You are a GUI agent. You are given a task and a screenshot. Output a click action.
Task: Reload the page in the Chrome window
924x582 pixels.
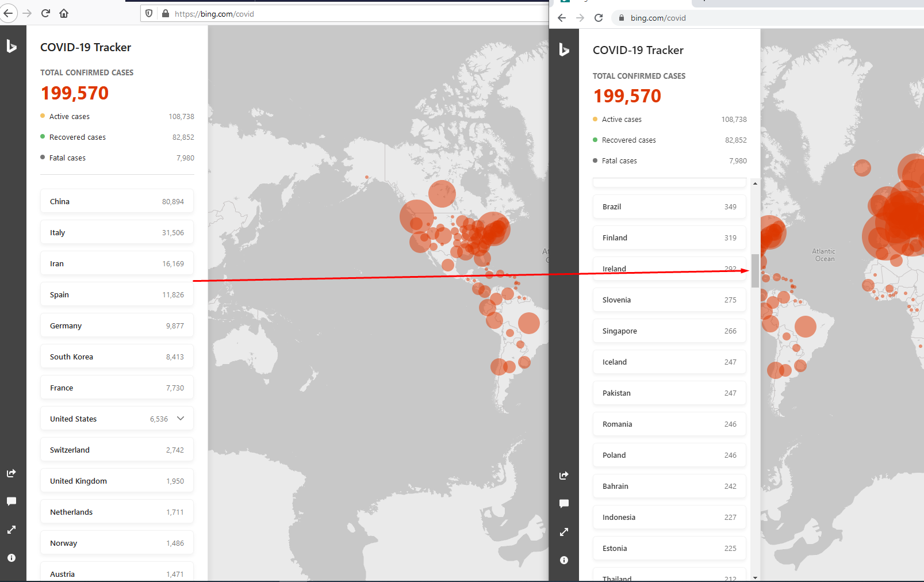pos(599,18)
